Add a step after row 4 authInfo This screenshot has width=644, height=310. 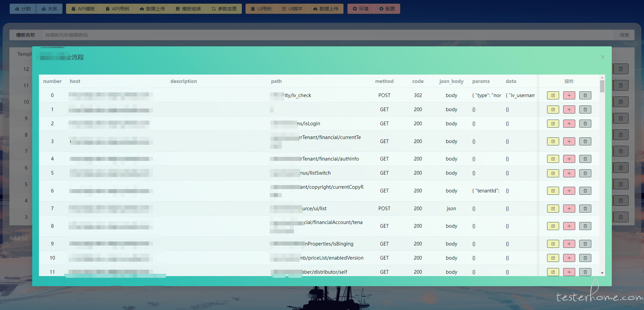[x=569, y=159]
